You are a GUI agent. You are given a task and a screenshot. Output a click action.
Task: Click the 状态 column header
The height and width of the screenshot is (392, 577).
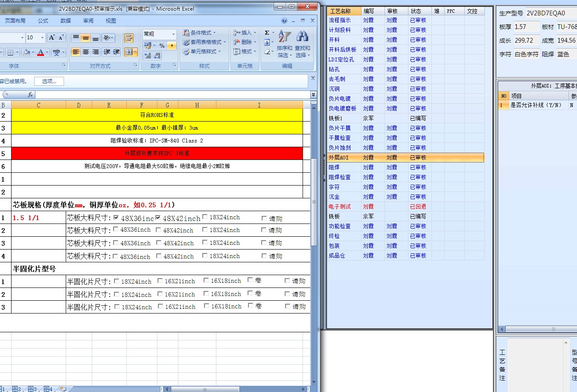(420, 11)
